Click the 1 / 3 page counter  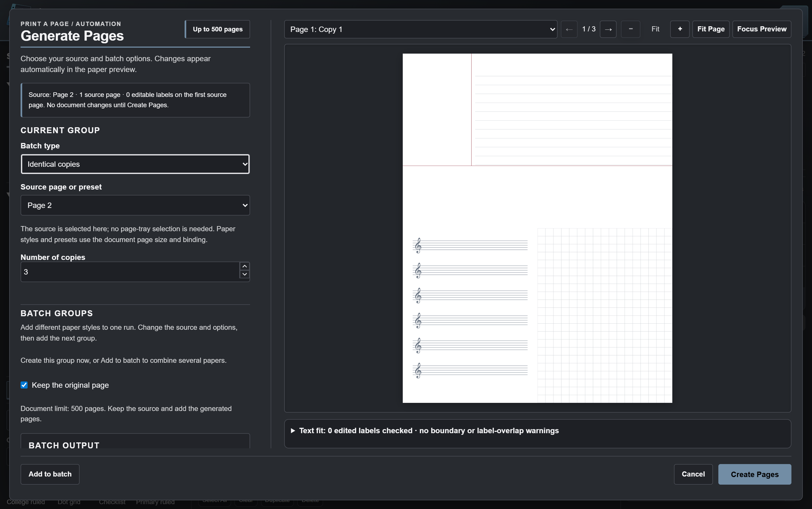[x=589, y=29]
